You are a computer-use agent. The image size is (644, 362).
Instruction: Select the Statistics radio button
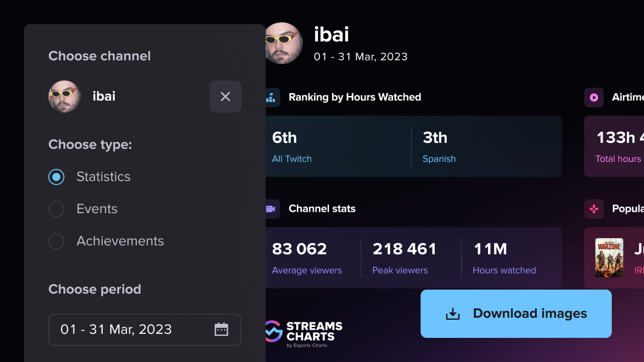56,176
